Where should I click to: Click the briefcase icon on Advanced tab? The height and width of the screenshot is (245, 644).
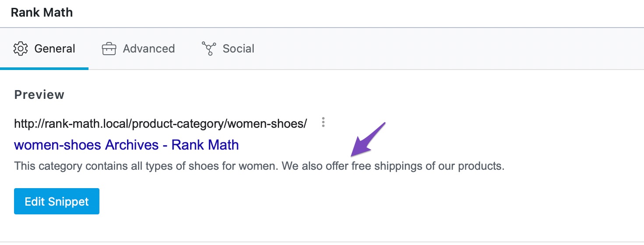pos(109,49)
